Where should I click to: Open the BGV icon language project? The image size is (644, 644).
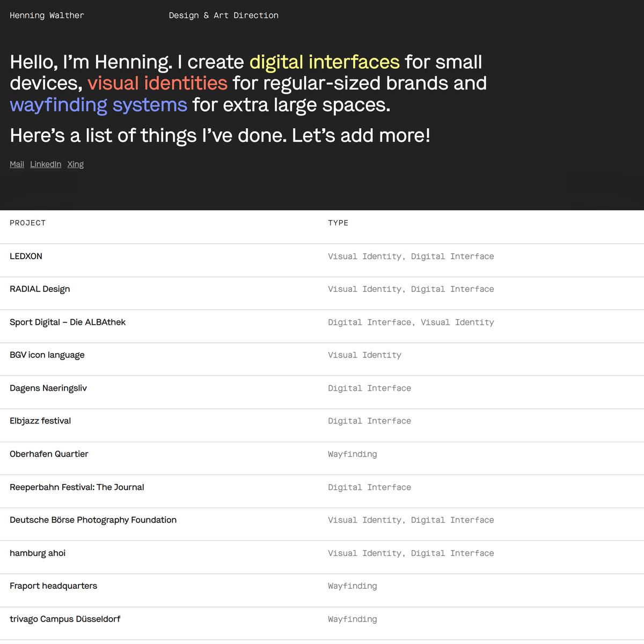[47, 355]
